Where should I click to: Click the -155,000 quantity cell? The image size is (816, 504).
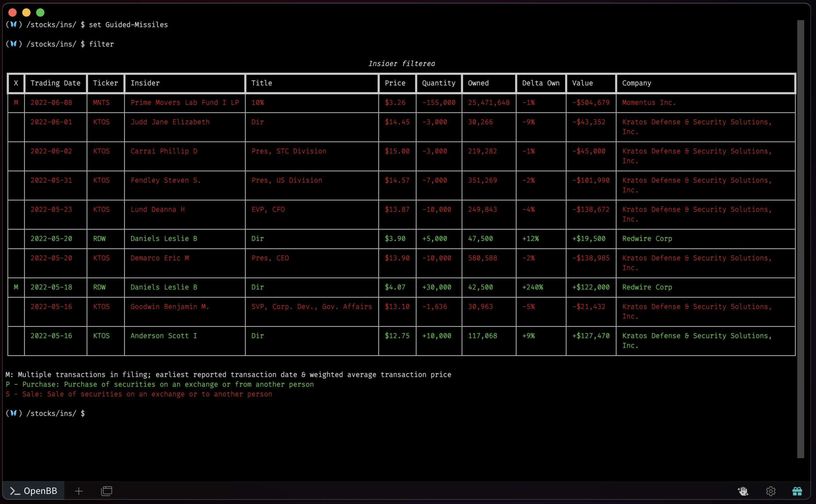tap(439, 102)
